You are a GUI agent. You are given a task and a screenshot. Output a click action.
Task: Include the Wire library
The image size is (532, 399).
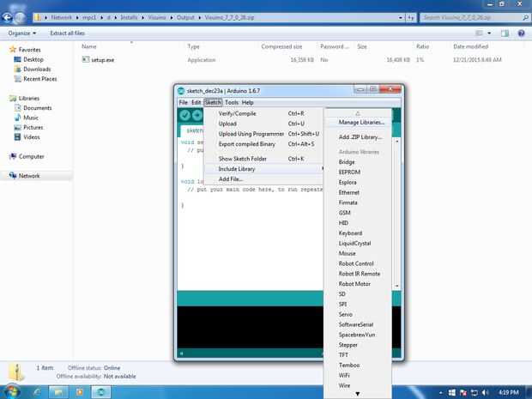click(x=358, y=386)
